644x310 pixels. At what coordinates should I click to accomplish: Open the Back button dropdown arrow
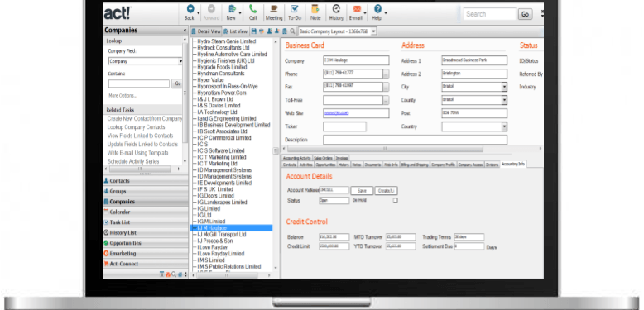(x=199, y=13)
